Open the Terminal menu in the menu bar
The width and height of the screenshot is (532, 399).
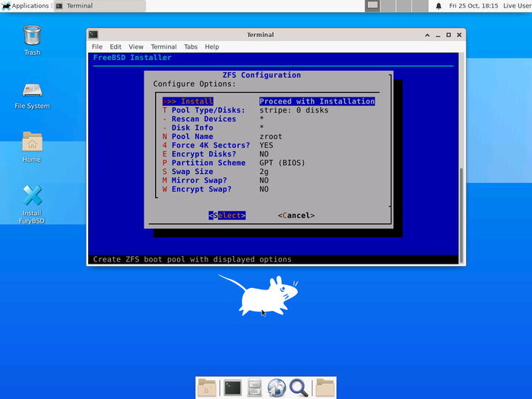(163, 47)
